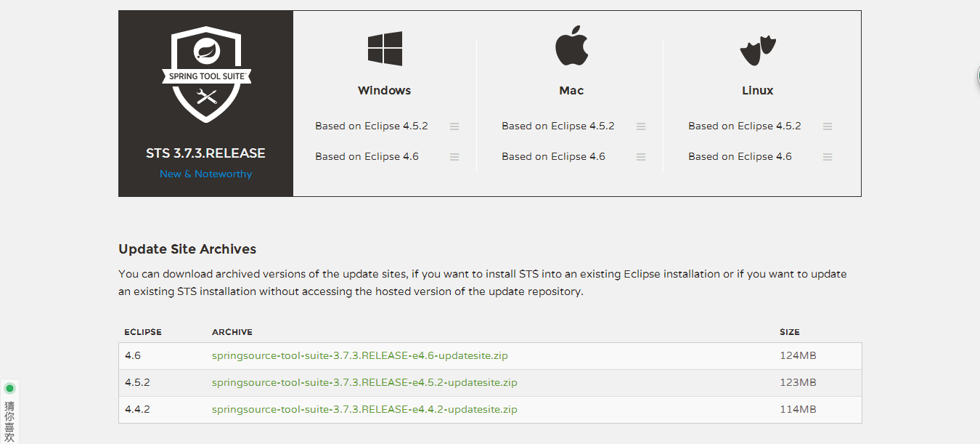
Task: Click the Windows platform heading
Action: coord(385,91)
